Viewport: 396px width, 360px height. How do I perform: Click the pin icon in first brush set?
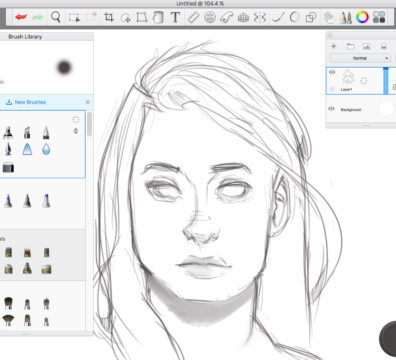[76, 131]
